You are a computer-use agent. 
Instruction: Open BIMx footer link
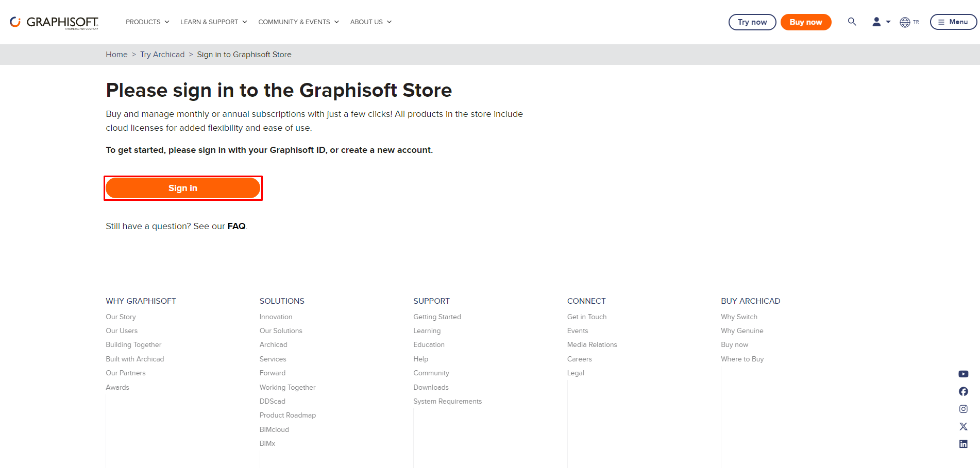pos(267,443)
